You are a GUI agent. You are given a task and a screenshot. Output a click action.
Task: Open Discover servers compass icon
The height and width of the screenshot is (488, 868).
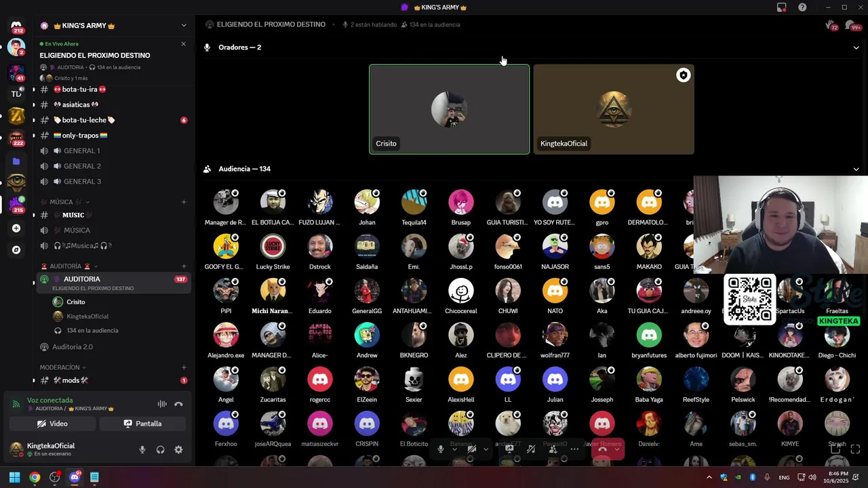click(x=16, y=250)
